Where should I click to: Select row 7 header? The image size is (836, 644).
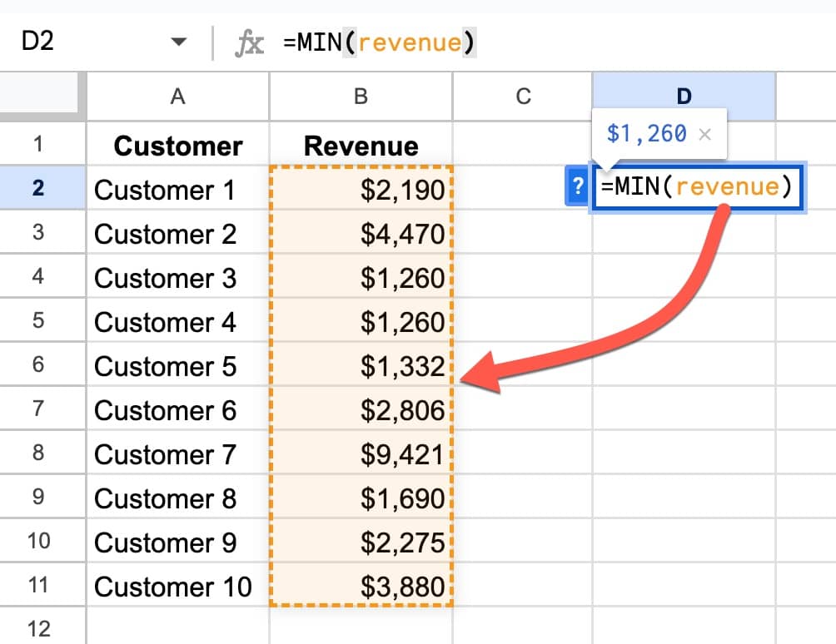[38, 410]
